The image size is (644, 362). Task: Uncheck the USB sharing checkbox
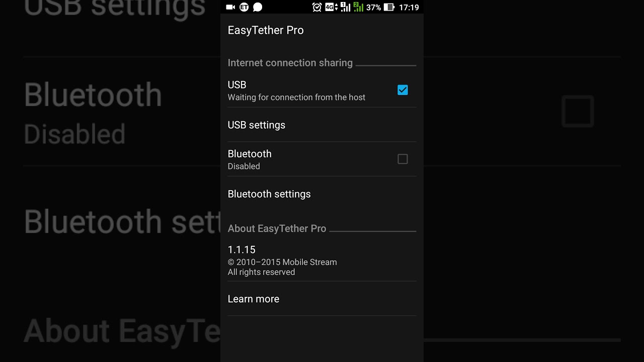coord(403,90)
